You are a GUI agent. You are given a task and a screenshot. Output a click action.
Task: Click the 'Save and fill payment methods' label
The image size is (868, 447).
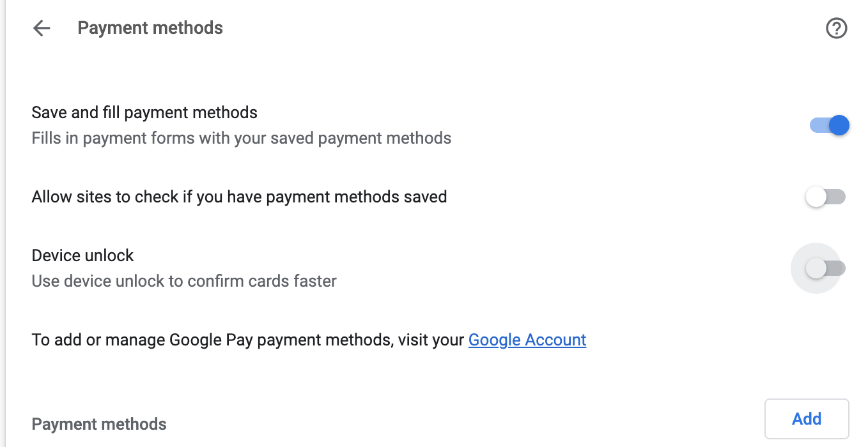[144, 113]
